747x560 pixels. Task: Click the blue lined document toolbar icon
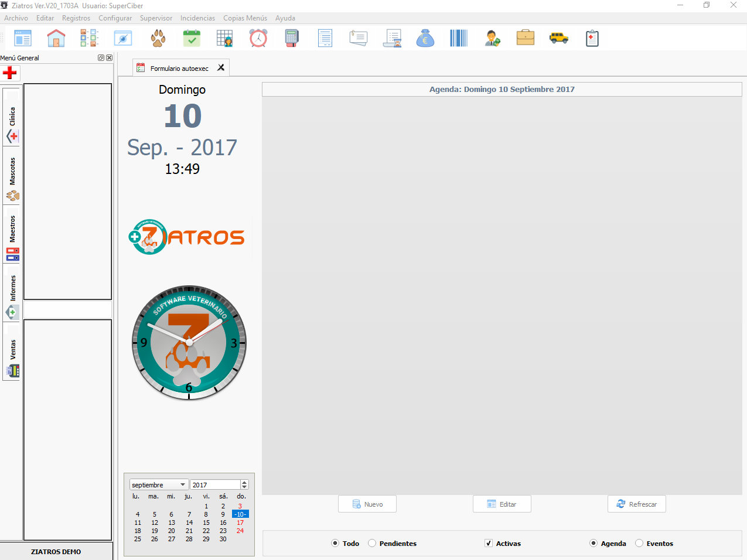[x=325, y=39]
